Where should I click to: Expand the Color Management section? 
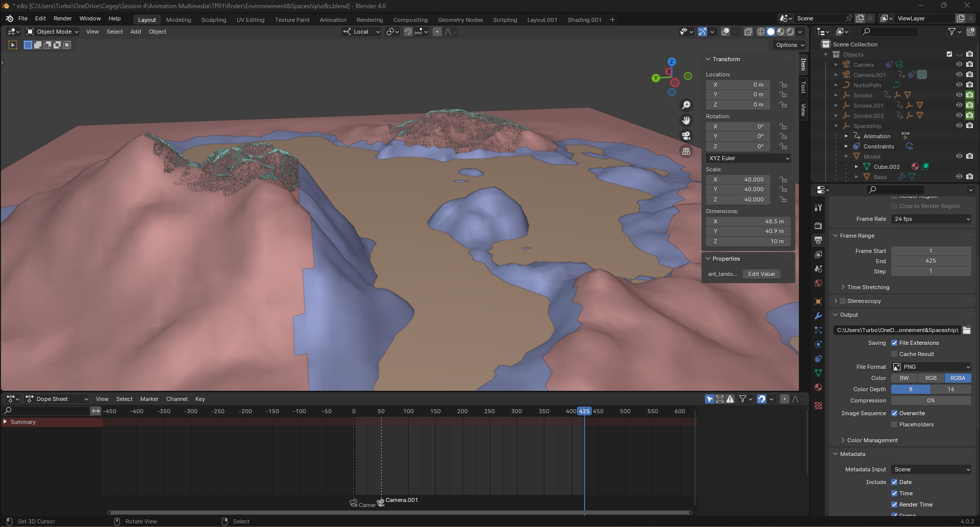pos(872,440)
